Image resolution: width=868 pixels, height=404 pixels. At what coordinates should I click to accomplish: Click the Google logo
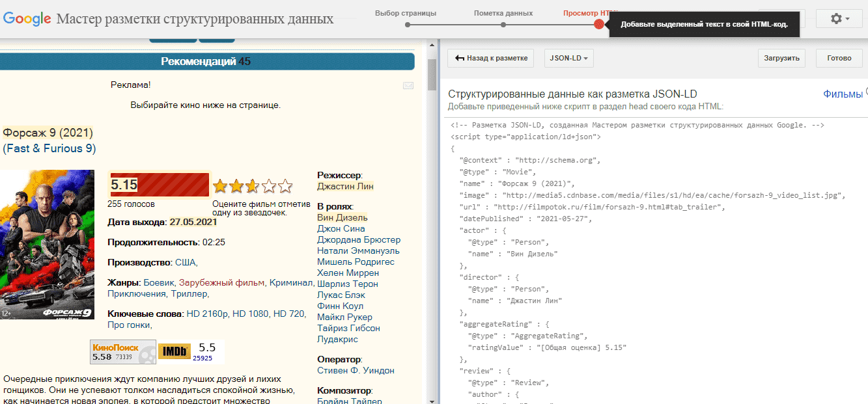click(27, 18)
